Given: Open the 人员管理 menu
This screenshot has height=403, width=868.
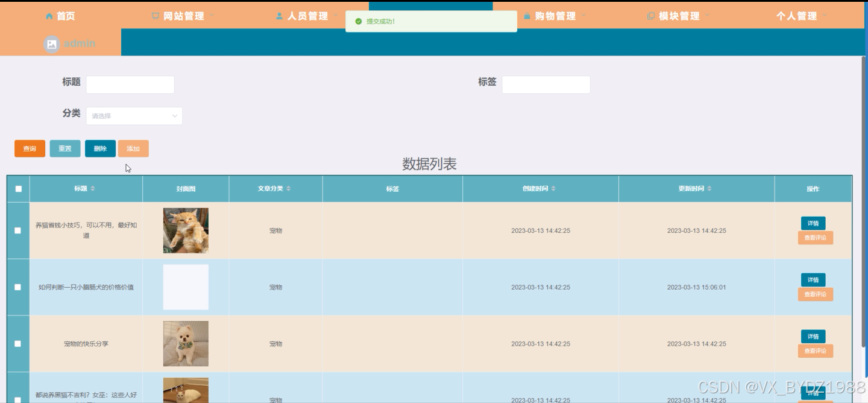Looking at the screenshot, I should (307, 16).
